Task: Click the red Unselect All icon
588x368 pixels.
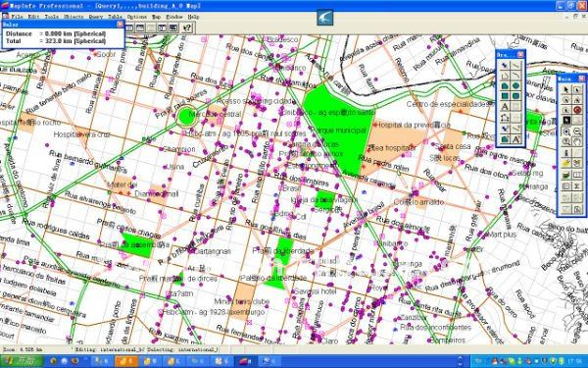Action: [577, 110]
